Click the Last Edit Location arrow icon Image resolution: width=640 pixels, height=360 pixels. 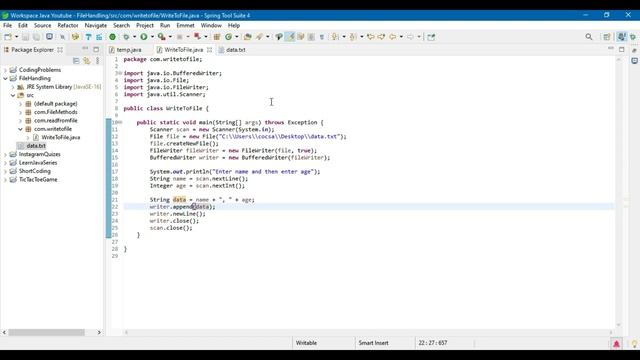[x=370, y=37]
